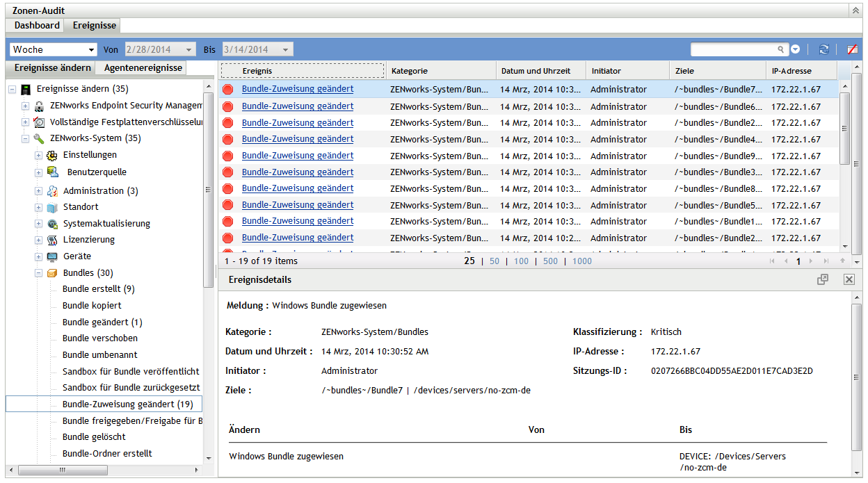Sort by the Ereignis column header
Image resolution: width=868 pixels, height=483 pixels.
tap(303, 71)
